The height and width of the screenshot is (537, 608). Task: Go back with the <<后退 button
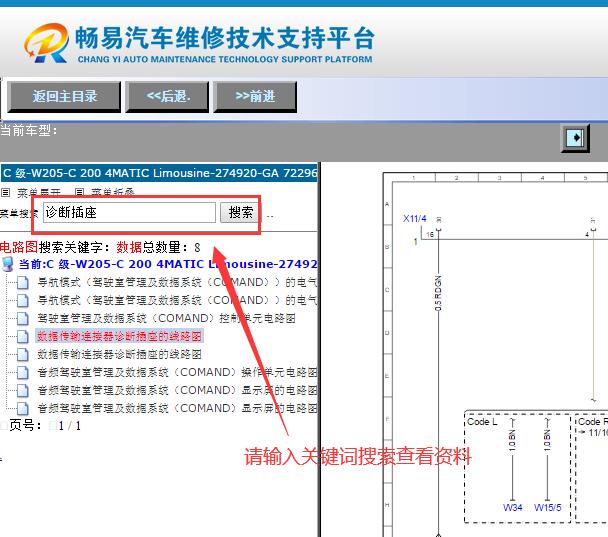point(167,97)
